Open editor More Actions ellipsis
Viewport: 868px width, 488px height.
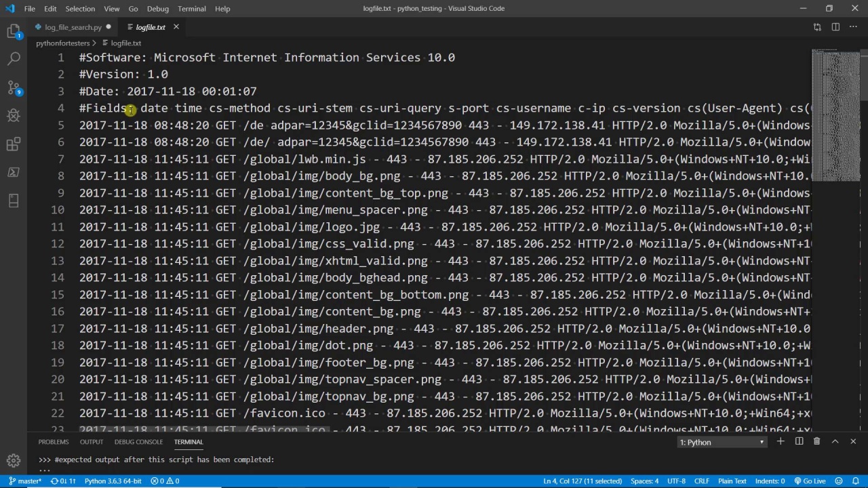point(854,27)
